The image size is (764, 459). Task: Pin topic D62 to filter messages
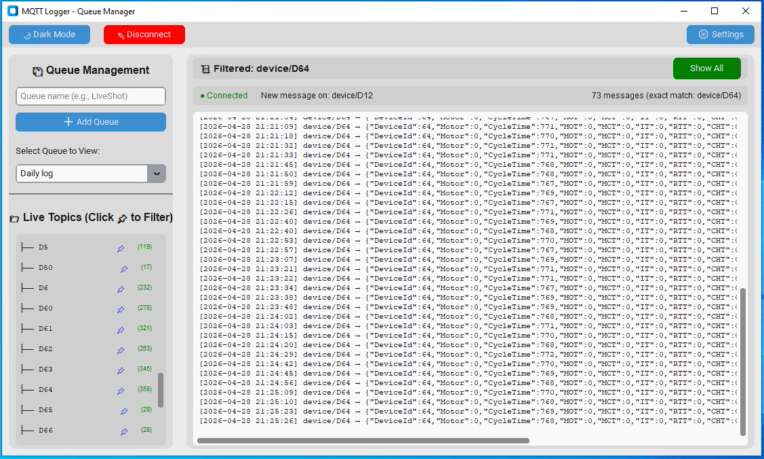[x=120, y=350]
